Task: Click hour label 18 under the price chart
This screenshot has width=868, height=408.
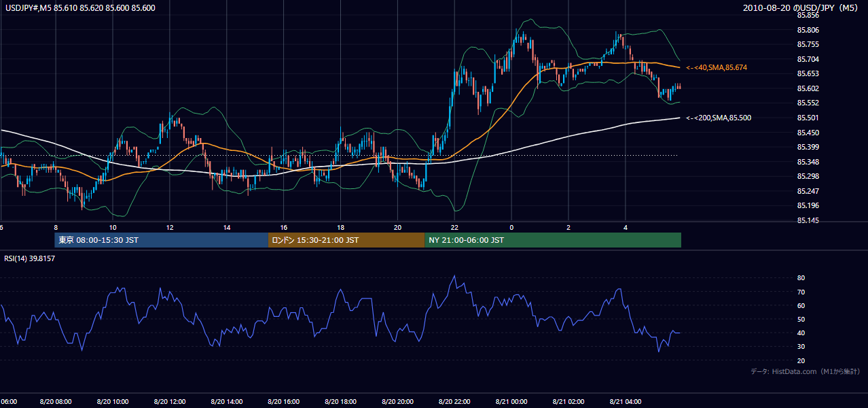Action: click(x=340, y=227)
